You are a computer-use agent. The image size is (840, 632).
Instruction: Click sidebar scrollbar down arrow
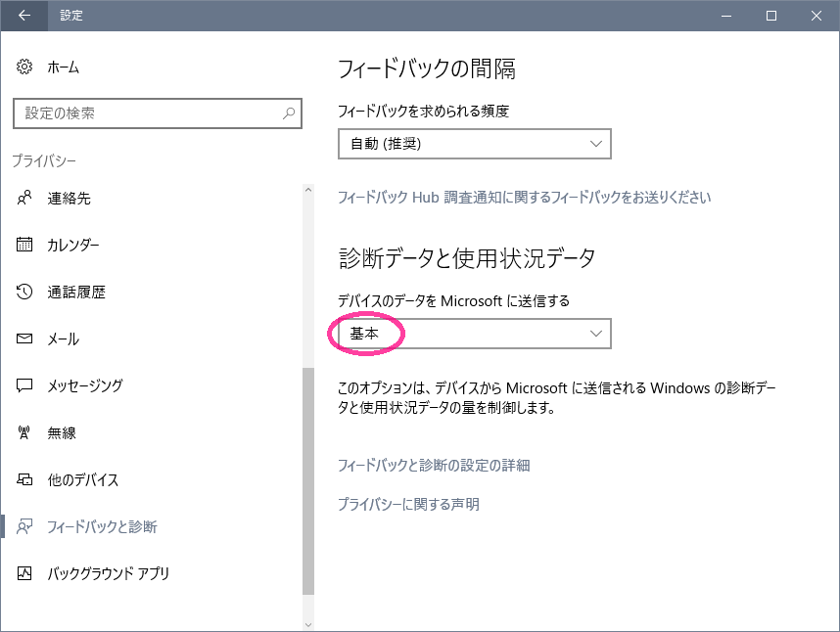(x=308, y=624)
